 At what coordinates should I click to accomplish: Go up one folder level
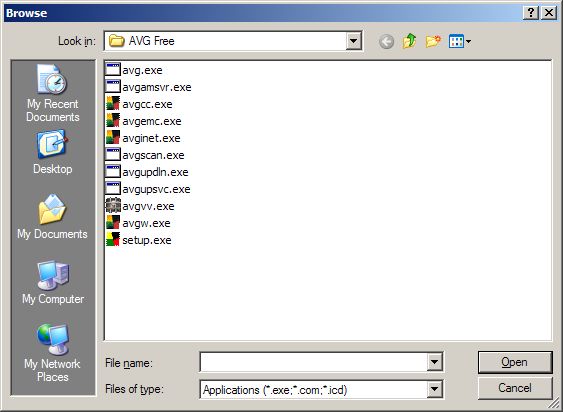(x=410, y=41)
